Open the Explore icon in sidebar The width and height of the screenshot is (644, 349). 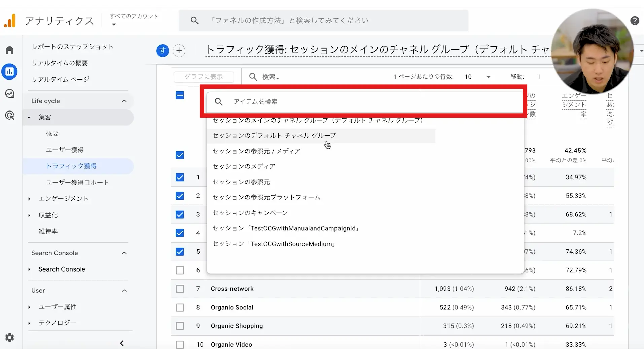10,94
